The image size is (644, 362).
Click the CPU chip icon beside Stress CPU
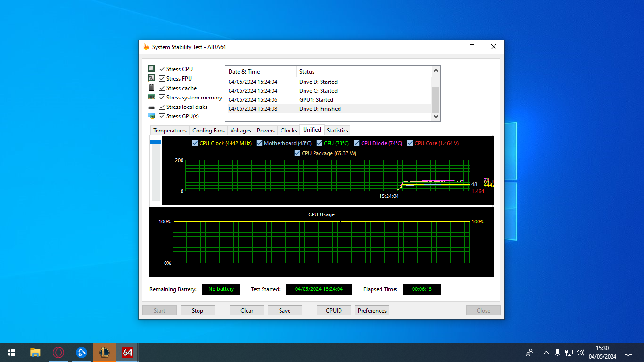click(x=151, y=69)
